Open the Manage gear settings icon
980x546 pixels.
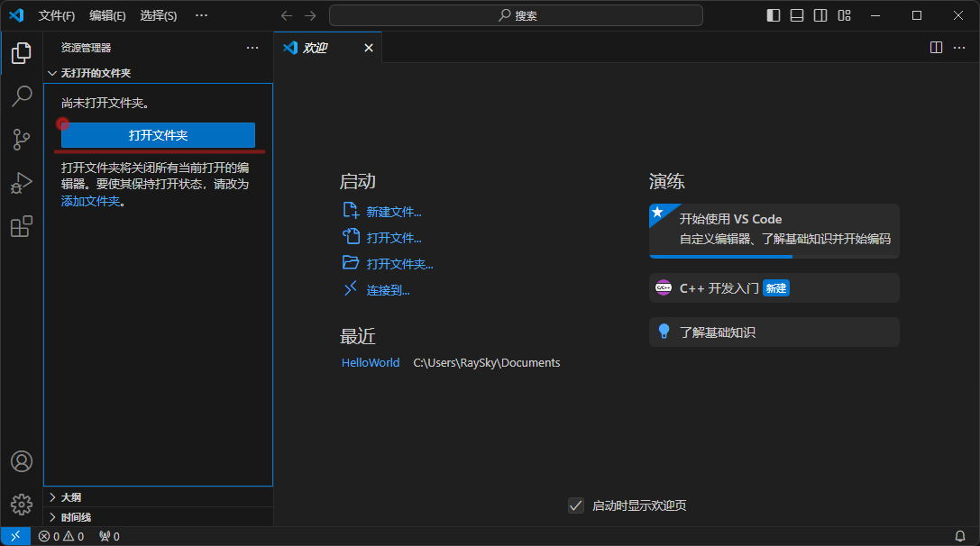pyautogui.click(x=22, y=505)
